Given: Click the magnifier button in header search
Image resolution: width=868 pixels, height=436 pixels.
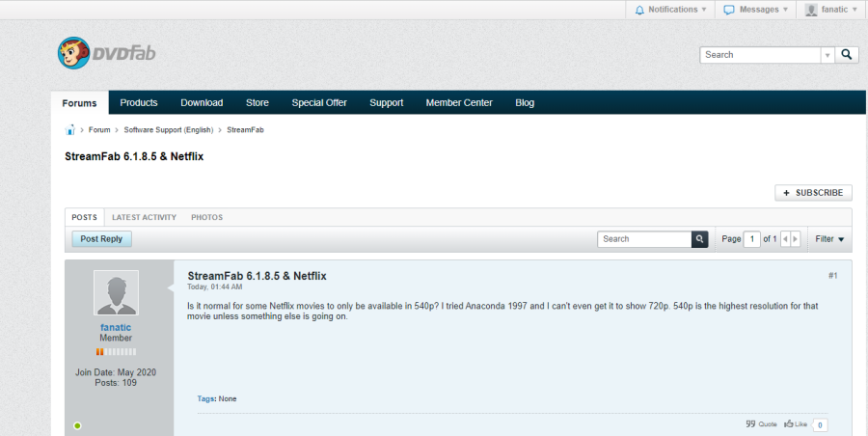Looking at the screenshot, I should click(x=847, y=55).
